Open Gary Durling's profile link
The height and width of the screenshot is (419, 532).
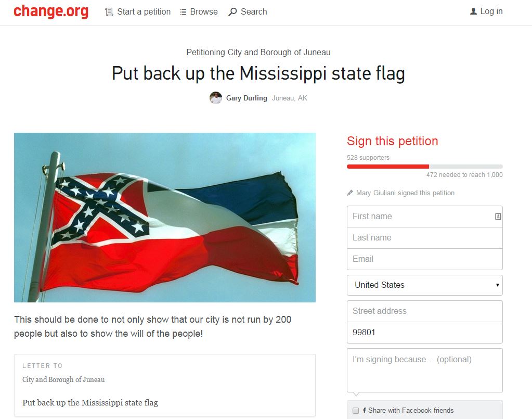246,98
